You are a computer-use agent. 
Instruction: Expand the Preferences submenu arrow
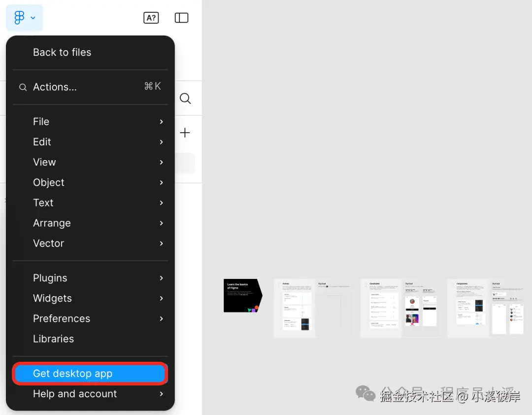(x=161, y=318)
